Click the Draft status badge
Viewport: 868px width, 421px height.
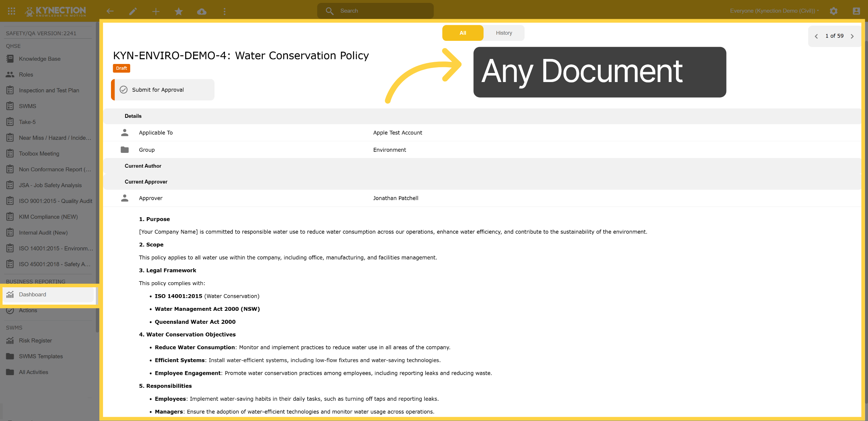click(x=122, y=68)
